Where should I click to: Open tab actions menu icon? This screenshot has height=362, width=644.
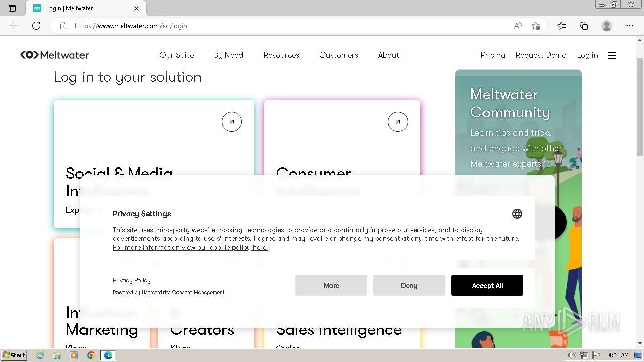tap(13, 8)
